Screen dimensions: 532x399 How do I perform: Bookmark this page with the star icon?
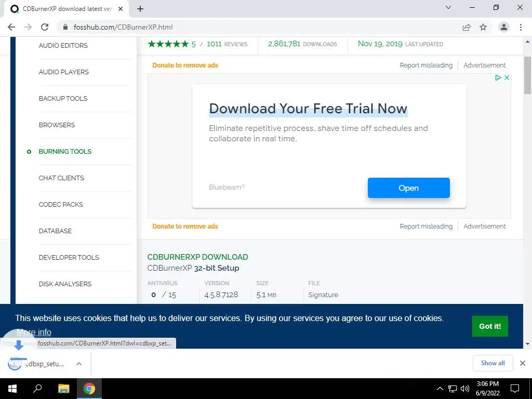click(x=483, y=27)
